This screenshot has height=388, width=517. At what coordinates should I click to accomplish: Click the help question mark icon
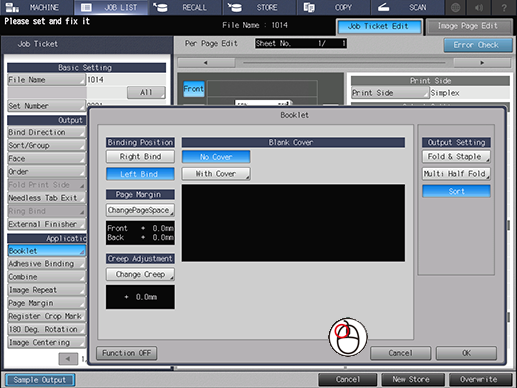504,7
